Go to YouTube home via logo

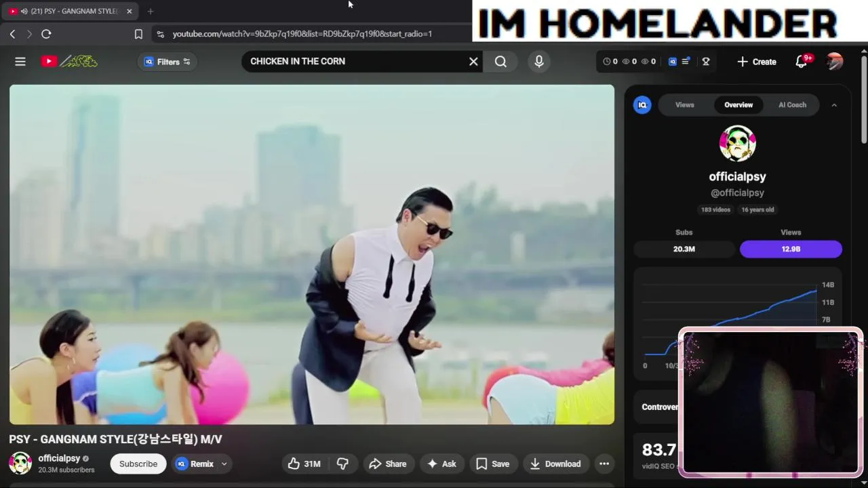click(68, 62)
